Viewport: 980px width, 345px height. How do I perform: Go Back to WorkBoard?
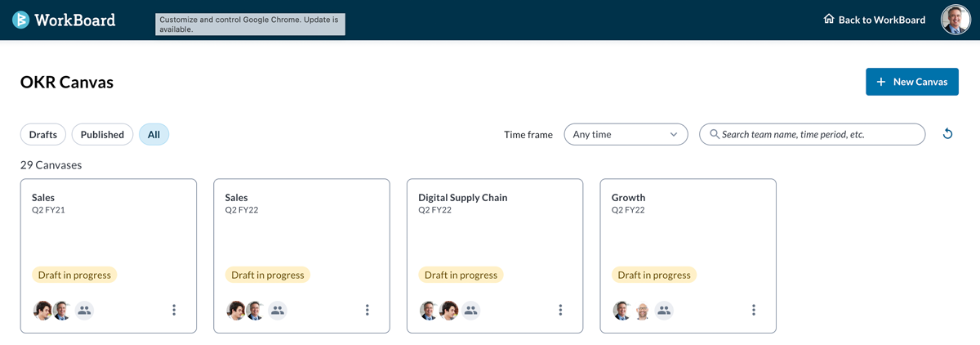(x=874, y=20)
